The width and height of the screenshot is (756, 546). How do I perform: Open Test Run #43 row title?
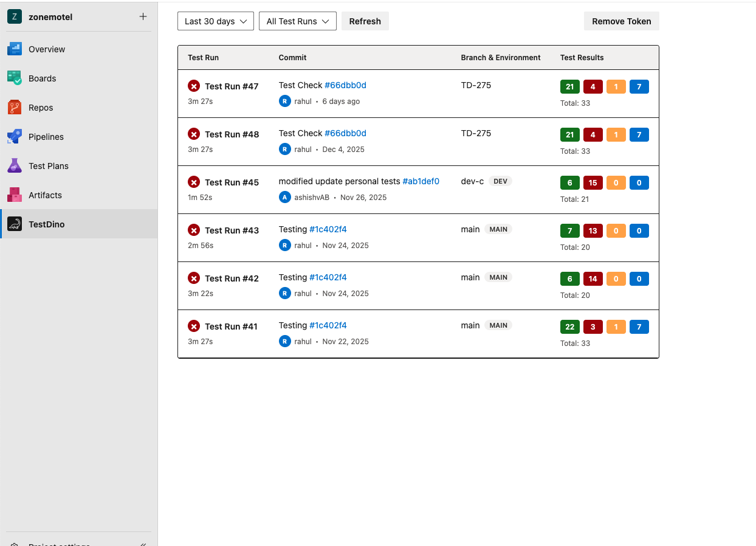232,230
